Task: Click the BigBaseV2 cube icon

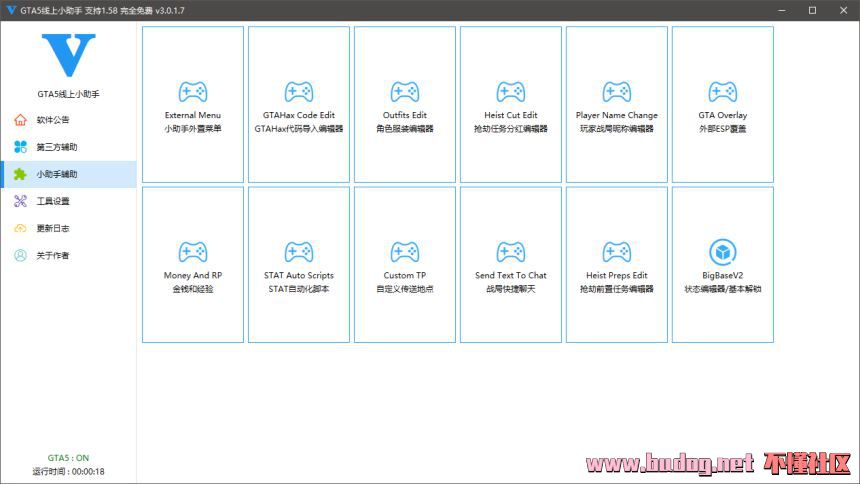Action: (722, 252)
